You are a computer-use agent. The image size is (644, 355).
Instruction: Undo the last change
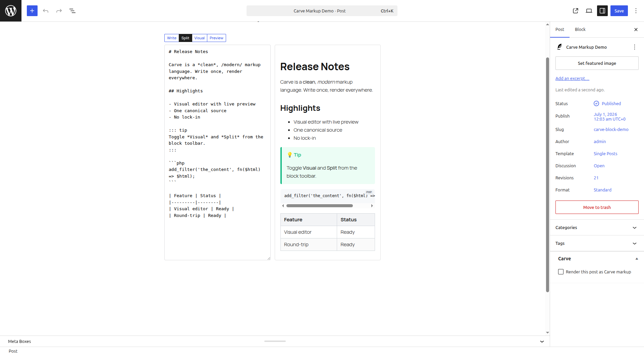[x=46, y=11]
